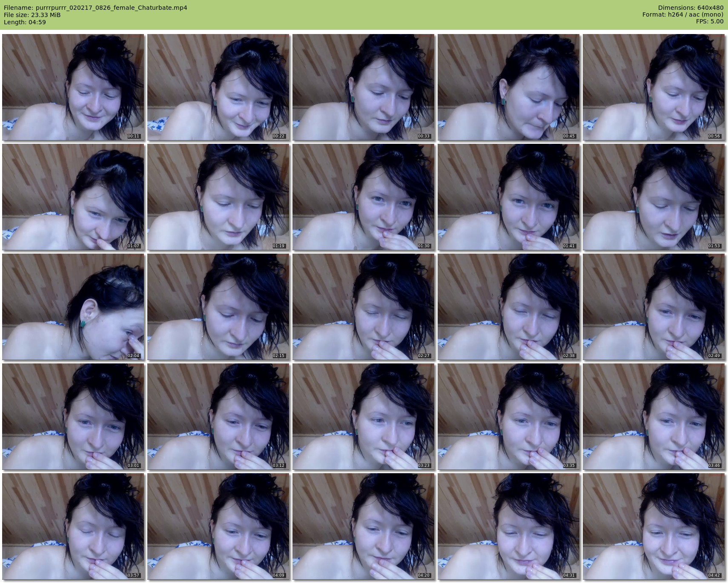Select the thumbnail at 02:38

509,307
